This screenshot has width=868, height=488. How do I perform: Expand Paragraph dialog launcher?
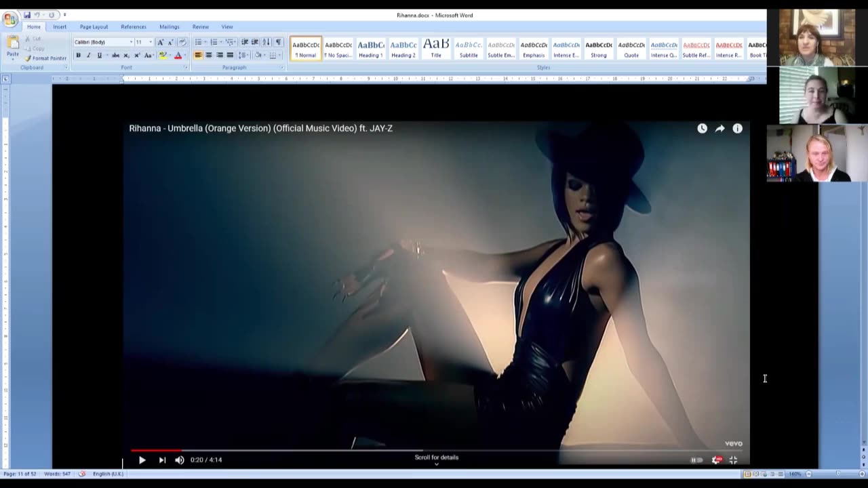pos(281,68)
